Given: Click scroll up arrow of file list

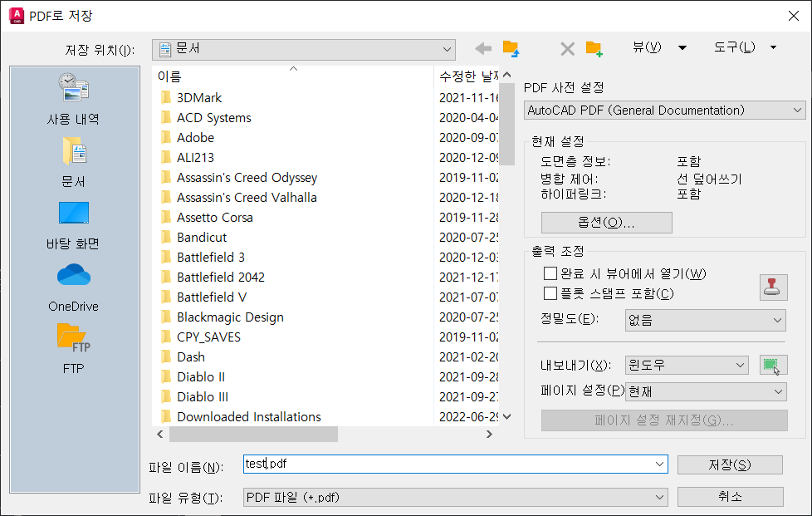Looking at the screenshot, I should (x=507, y=75).
